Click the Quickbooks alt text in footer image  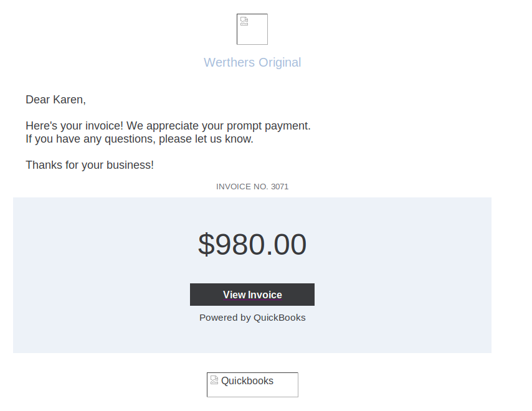coord(247,381)
